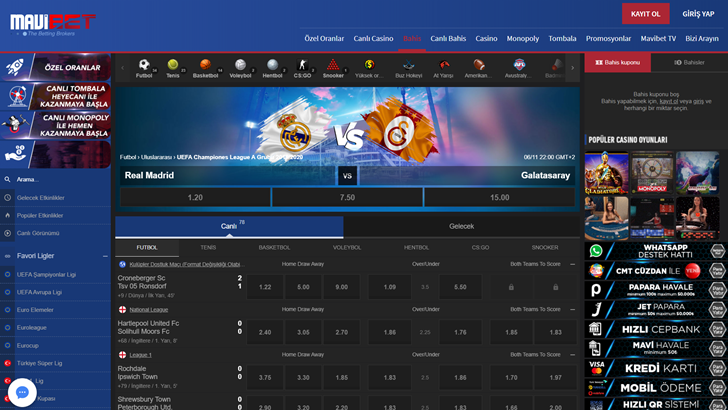728x410 pixels.
Task: Click the Mavibet logo
Action: [x=52, y=24]
